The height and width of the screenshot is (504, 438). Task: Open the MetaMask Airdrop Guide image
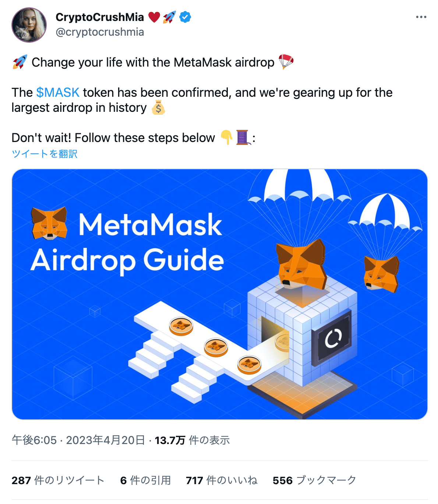(x=220, y=294)
